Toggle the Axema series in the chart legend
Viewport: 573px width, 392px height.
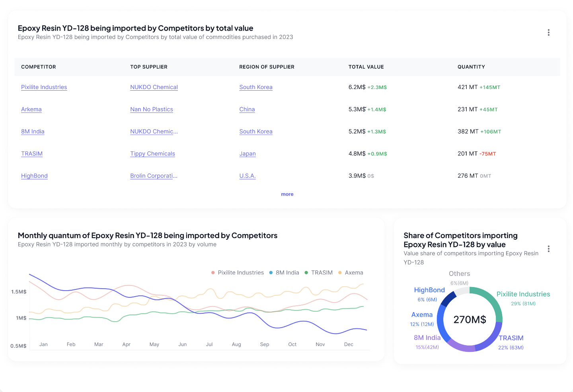click(351, 272)
